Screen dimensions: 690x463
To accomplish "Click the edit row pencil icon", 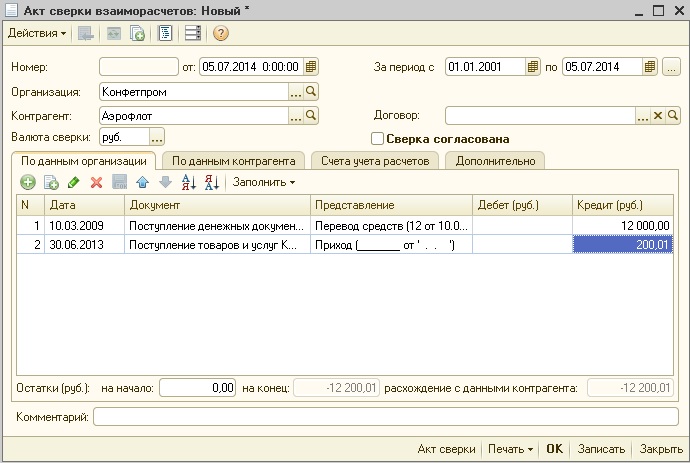I will click(73, 182).
